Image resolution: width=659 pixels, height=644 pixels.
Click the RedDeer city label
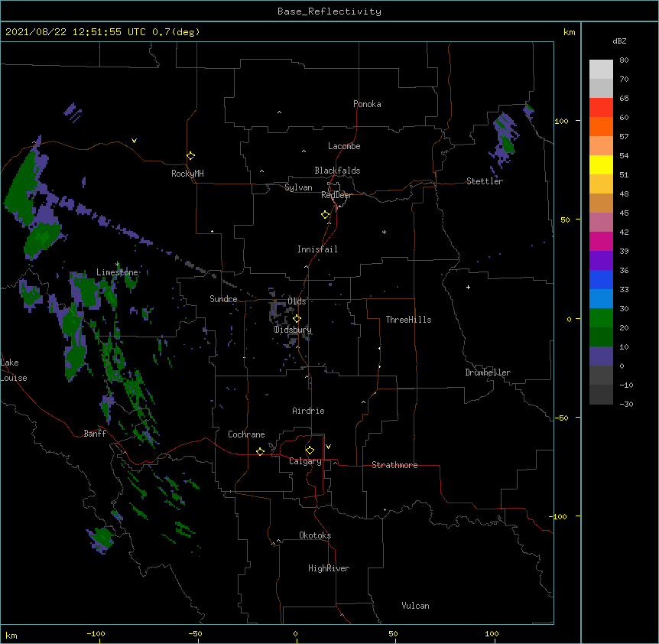click(x=336, y=195)
